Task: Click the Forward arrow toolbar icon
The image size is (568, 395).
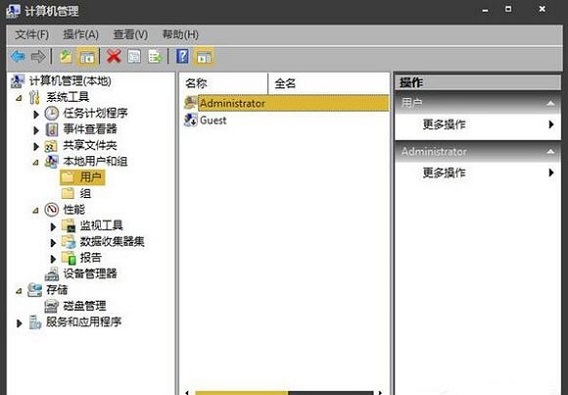Action: coord(38,57)
